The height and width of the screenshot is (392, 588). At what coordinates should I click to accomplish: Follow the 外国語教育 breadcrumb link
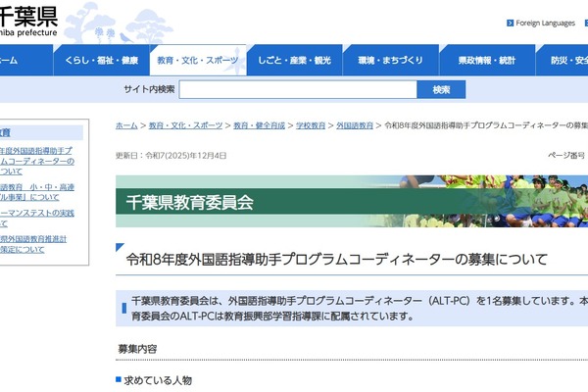coord(355,125)
